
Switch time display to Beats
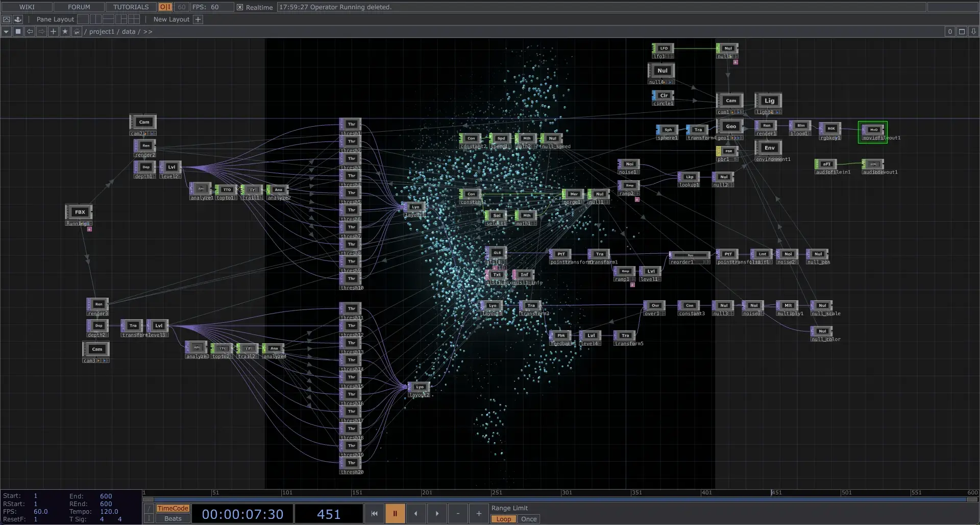[173, 518]
